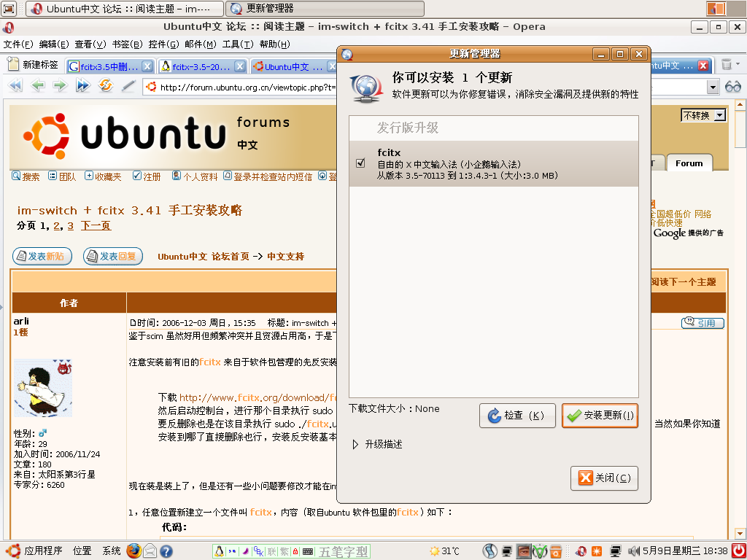
Task: Click the weather applet showing 31℃
Action: pyautogui.click(x=444, y=551)
